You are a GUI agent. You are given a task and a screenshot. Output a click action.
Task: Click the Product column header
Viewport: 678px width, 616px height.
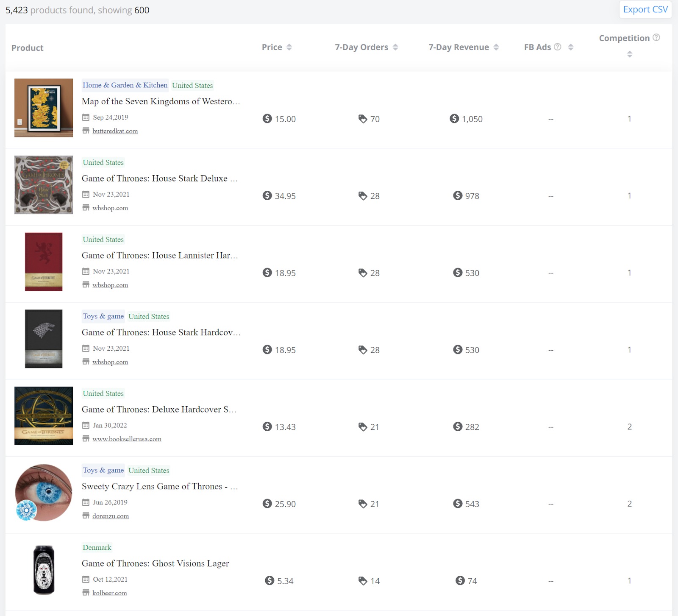click(x=27, y=48)
